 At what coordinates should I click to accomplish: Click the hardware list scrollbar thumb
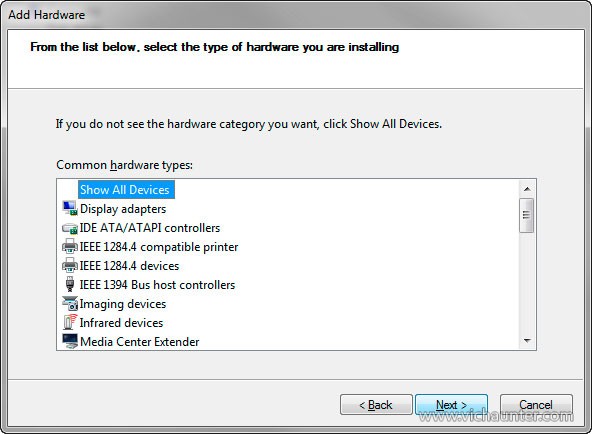click(527, 215)
